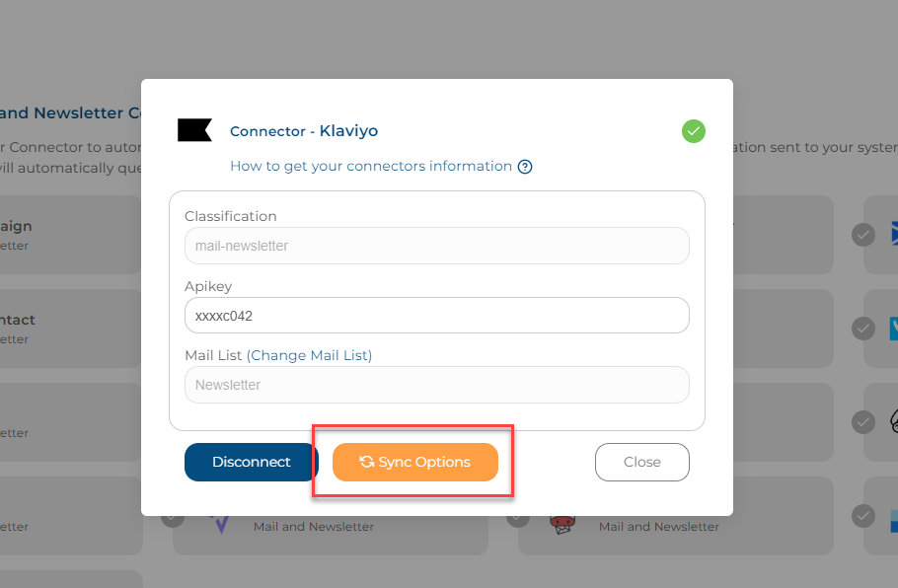
Task: Click the Change Mail List link
Action: 309,355
